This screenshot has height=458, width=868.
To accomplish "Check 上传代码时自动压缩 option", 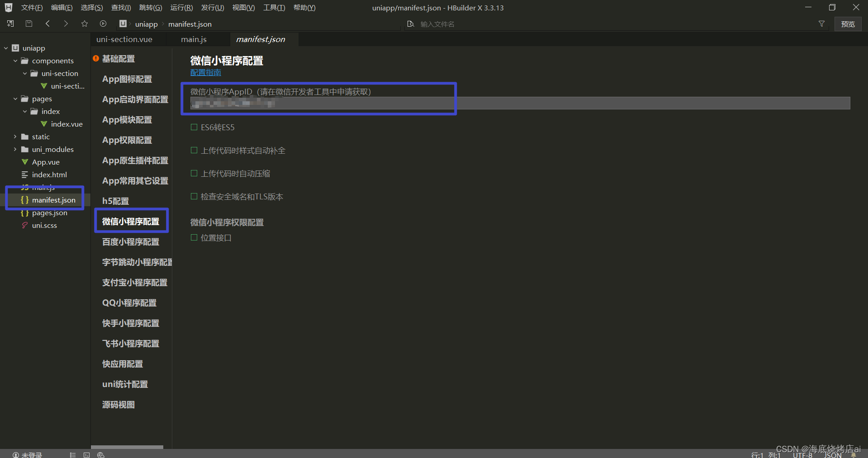I will point(194,173).
